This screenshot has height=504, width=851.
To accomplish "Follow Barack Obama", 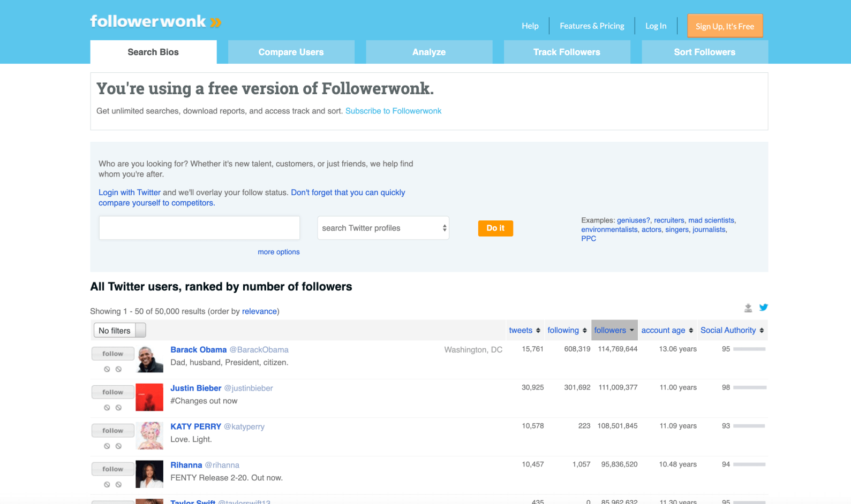I will click(112, 354).
